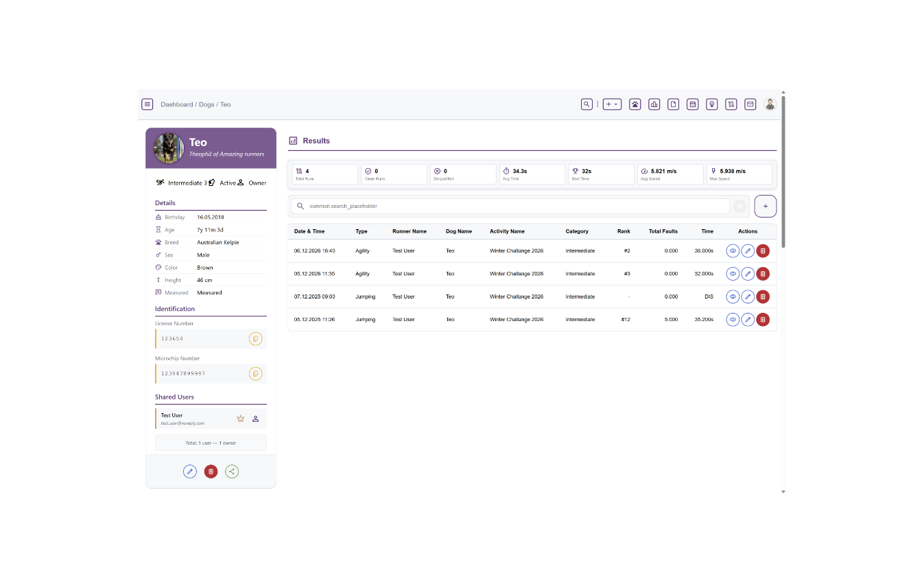
Task: Delete the 05.12.2026 11:35 result
Action: click(763, 274)
